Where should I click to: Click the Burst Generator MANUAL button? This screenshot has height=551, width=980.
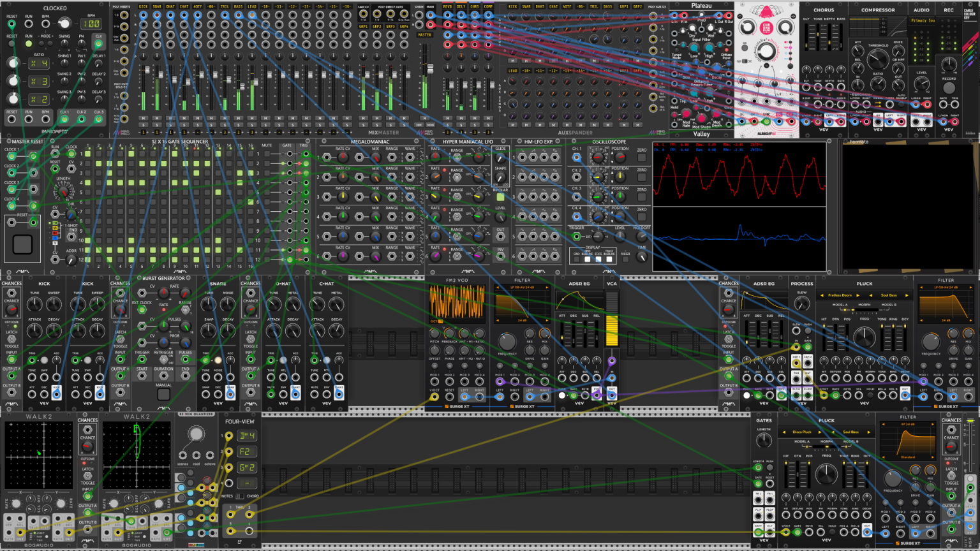[163, 394]
